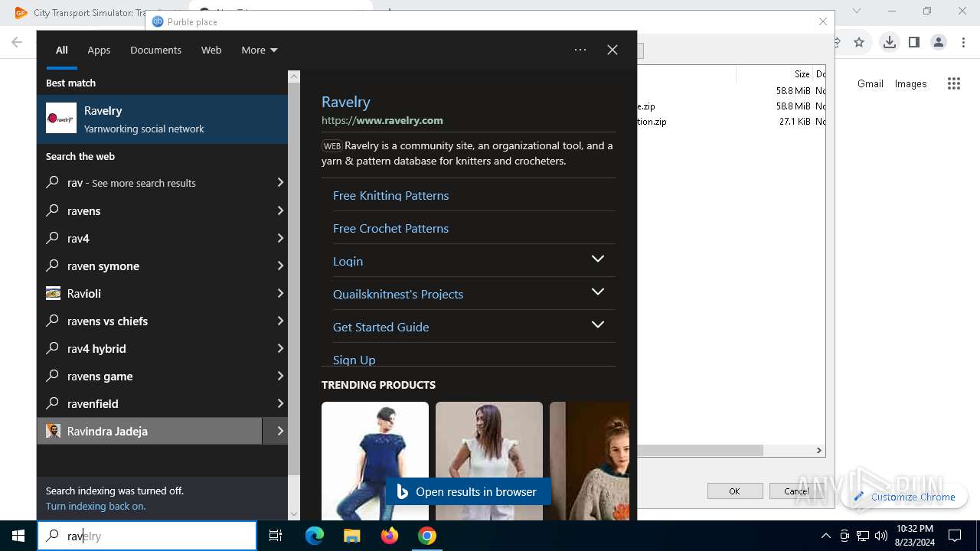Viewport: 980px width, 551px height.
Task: Open the white outfit trending product
Action: [x=489, y=461]
